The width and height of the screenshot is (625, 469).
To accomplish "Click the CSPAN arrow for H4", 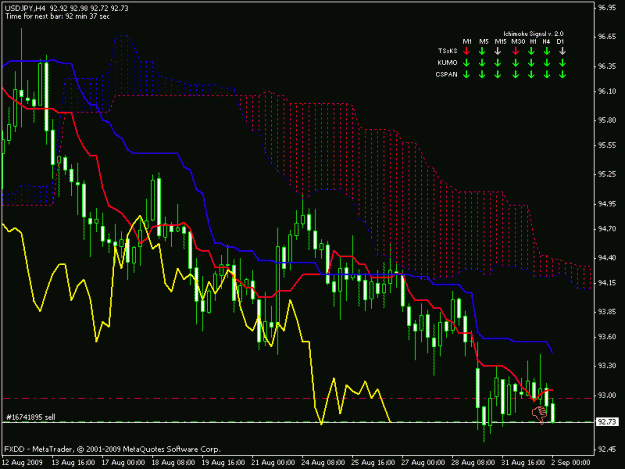I will tap(547, 74).
